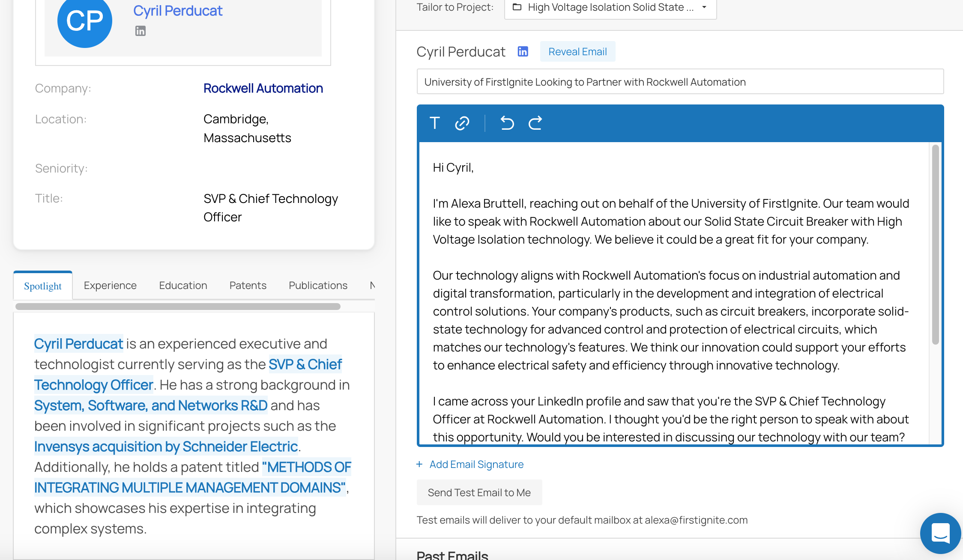
Task: Click the CP avatar circle
Action: (85, 21)
